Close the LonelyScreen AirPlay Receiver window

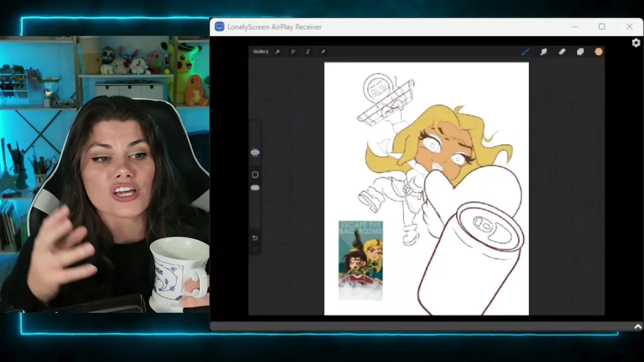629,27
